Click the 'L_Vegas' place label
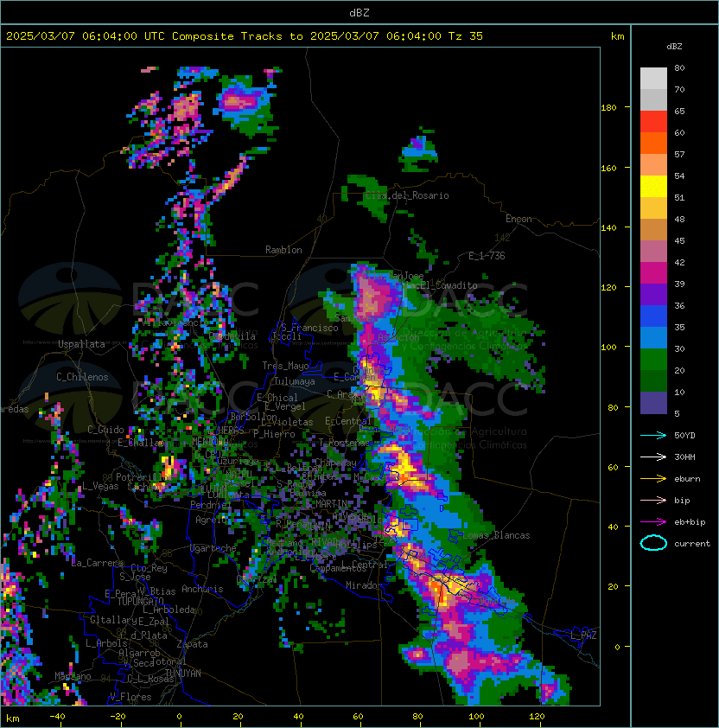719x728 pixels. pos(100,486)
